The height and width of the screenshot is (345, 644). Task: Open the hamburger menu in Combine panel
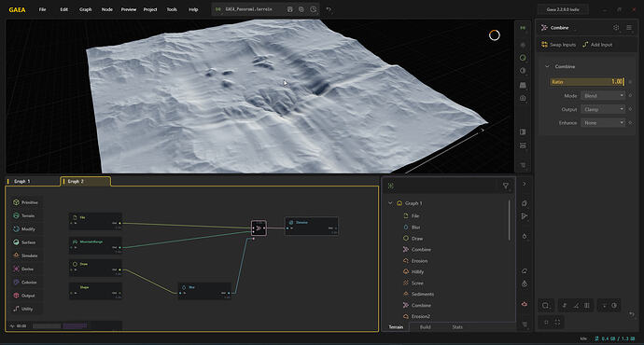pyautogui.click(x=629, y=27)
